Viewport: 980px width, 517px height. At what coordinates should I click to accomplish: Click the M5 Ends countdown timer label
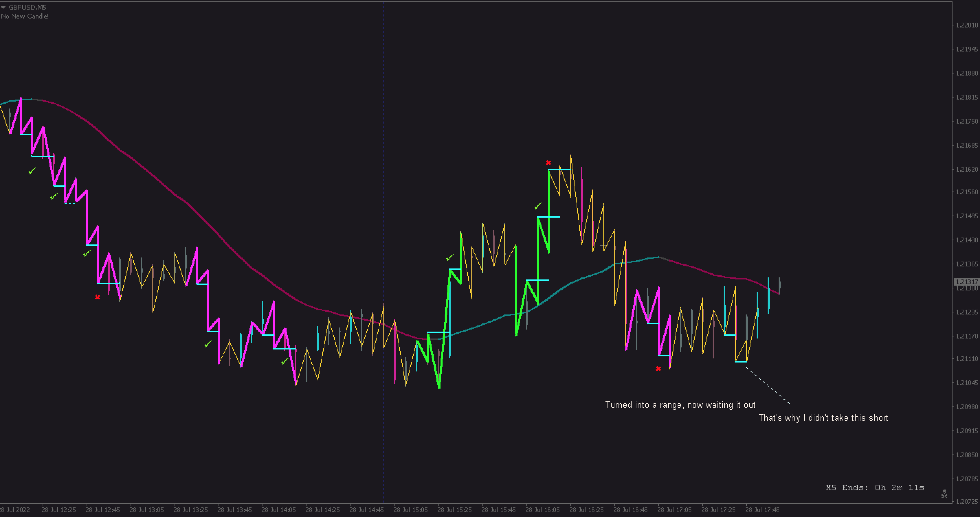coord(874,487)
